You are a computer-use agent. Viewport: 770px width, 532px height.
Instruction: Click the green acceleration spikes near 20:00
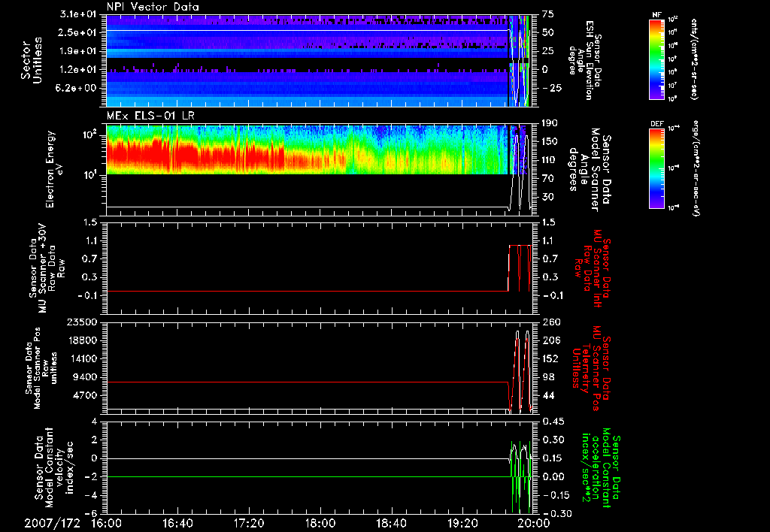pyautogui.click(x=520, y=476)
